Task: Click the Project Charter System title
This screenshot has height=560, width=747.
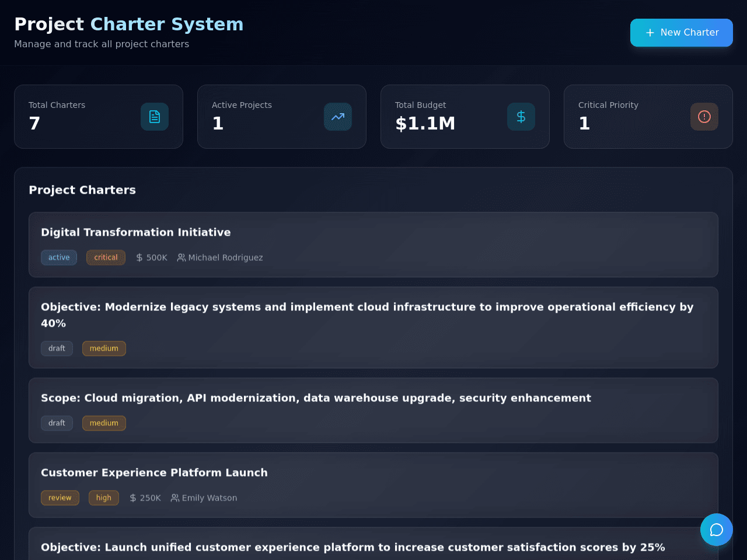Action: coord(129,24)
